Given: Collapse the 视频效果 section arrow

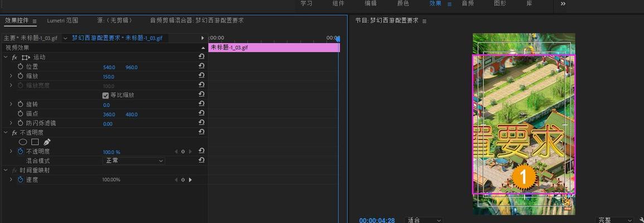Looking at the screenshot, I should click(202, 47).
